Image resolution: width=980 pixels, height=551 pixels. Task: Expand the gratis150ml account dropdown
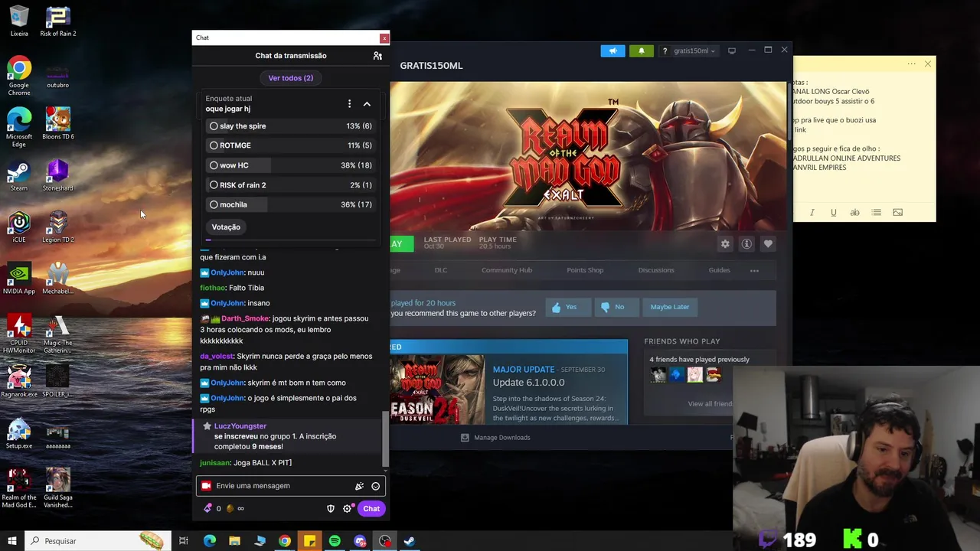(694, 51)
